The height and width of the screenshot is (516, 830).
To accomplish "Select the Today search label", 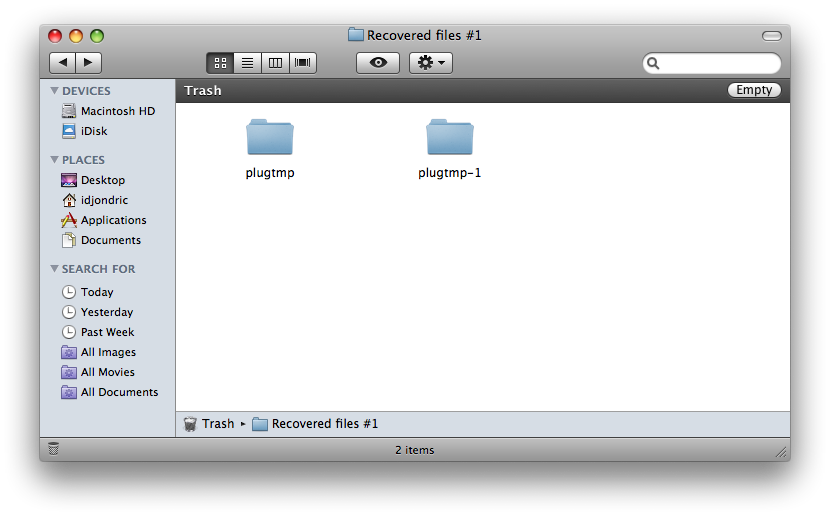I will pyautogui.click(x=97, y=292).
